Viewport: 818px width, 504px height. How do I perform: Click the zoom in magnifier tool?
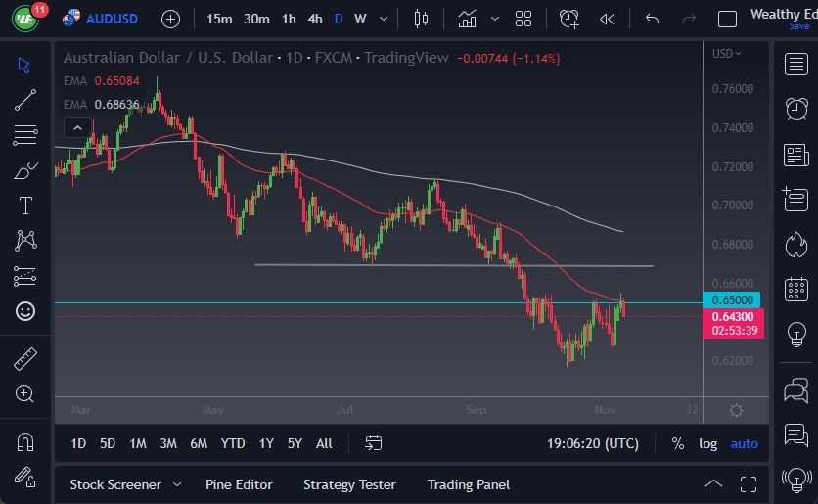[25, 393]
